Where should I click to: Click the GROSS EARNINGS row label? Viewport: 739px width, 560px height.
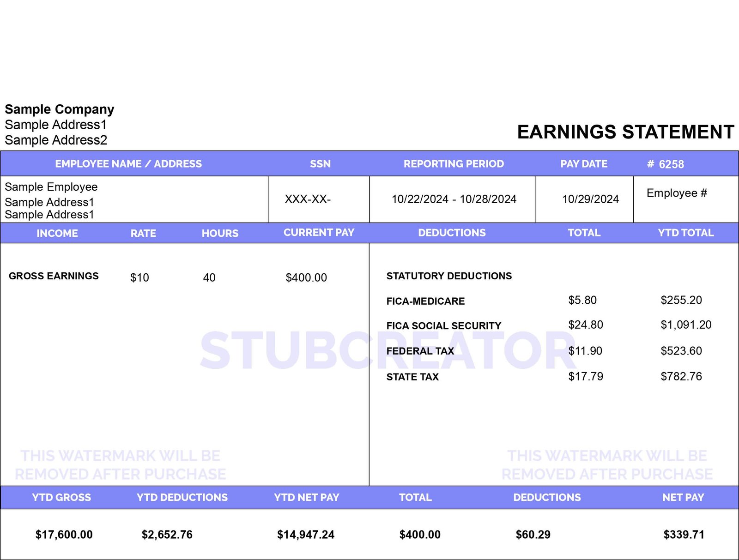[54, 276]
